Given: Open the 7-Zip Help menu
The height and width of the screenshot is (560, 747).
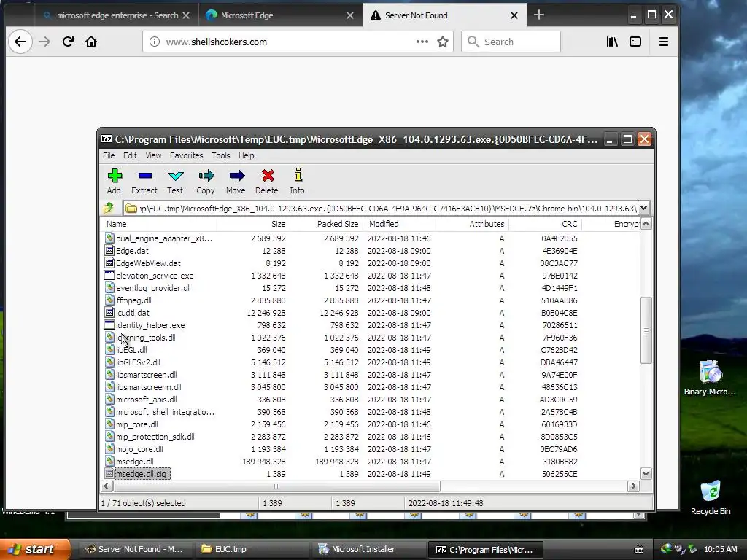Looking at the screenshot, I should pyautogui.click(x=247, y=155).
